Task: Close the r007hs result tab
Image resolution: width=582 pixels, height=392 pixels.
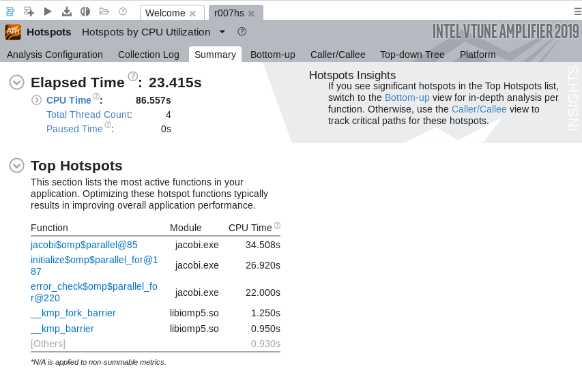Action: click(251, 14)
